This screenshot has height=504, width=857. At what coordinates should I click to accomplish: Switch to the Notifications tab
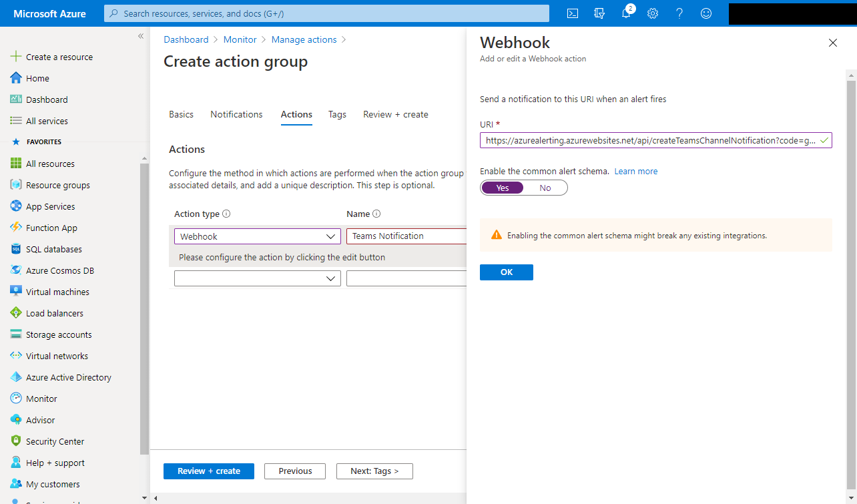tap(236, 114)
